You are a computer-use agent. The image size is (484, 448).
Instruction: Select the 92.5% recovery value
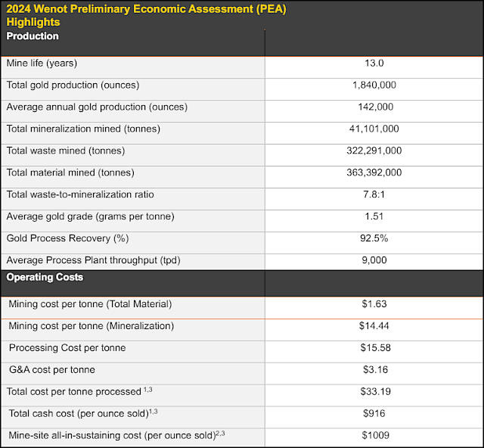374,239
